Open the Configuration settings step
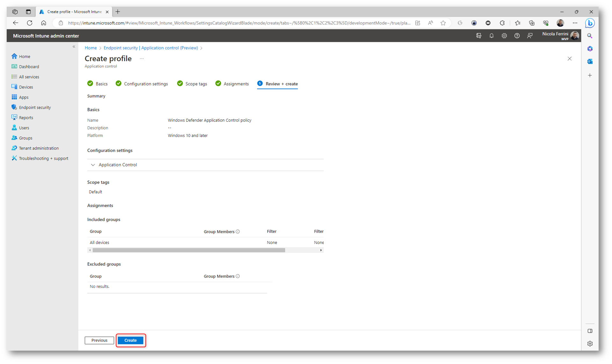Screen dimensions: 612x364 click(142, 84)
